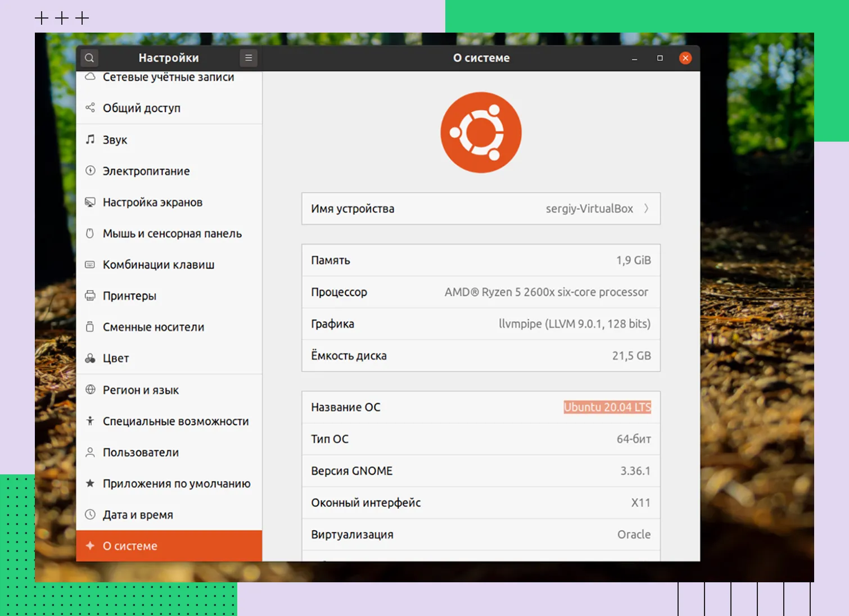Maximize the Settings window

point(660,58)
